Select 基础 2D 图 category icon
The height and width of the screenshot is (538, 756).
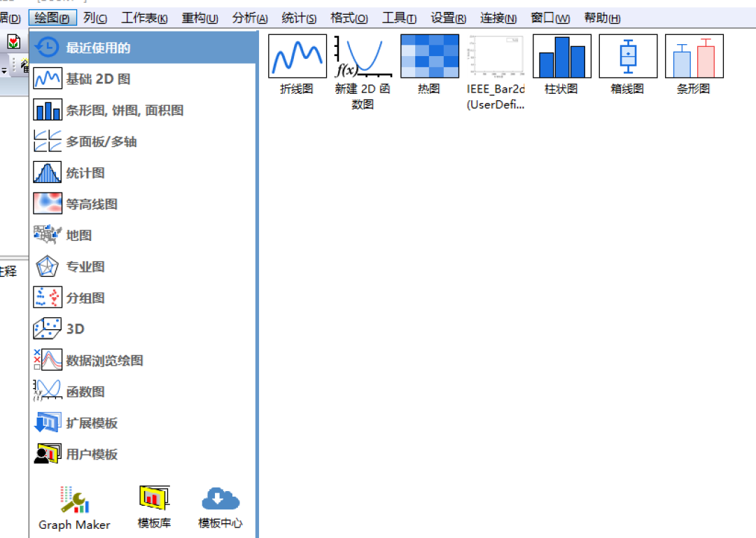(x=48, y=78)
